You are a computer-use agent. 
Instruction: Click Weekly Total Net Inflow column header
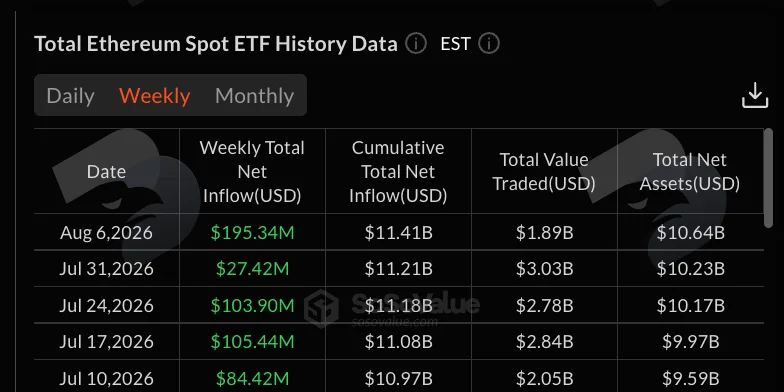[x=252, y=172]
